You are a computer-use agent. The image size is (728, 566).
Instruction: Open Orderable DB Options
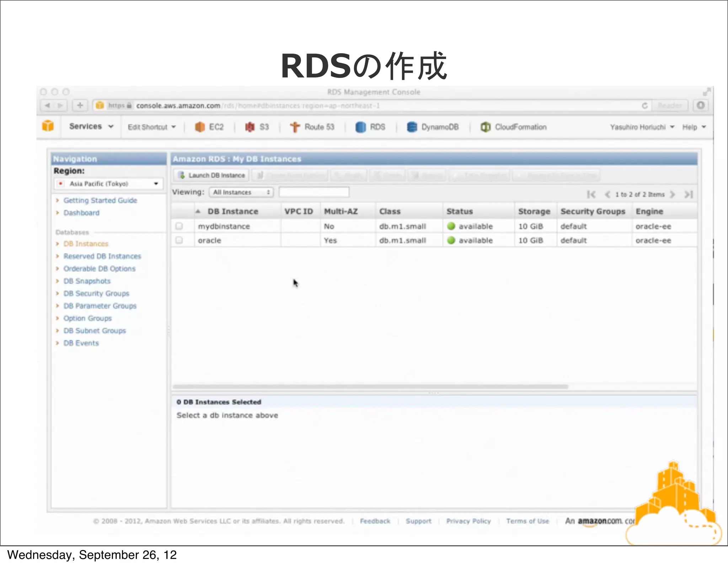(x=100, y=269)
